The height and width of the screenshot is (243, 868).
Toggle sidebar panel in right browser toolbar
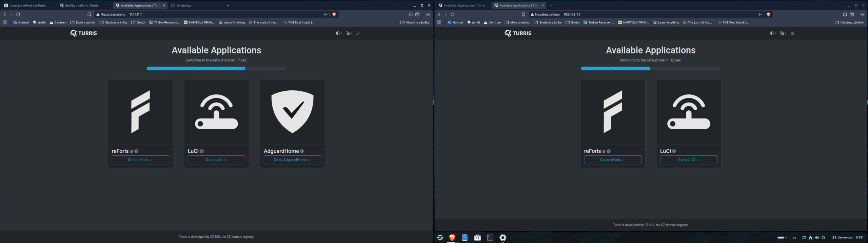[x=851, y=15]
